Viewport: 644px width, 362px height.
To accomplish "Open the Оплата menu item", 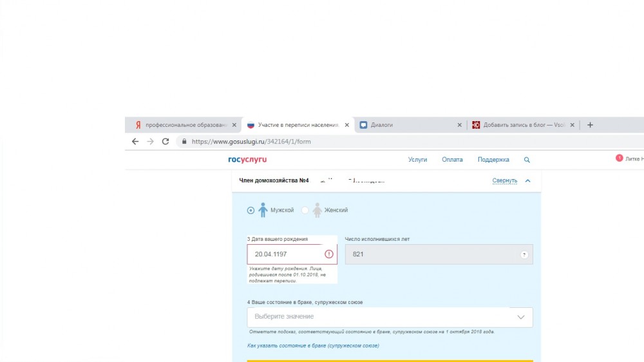I will (x=452, y=160).
